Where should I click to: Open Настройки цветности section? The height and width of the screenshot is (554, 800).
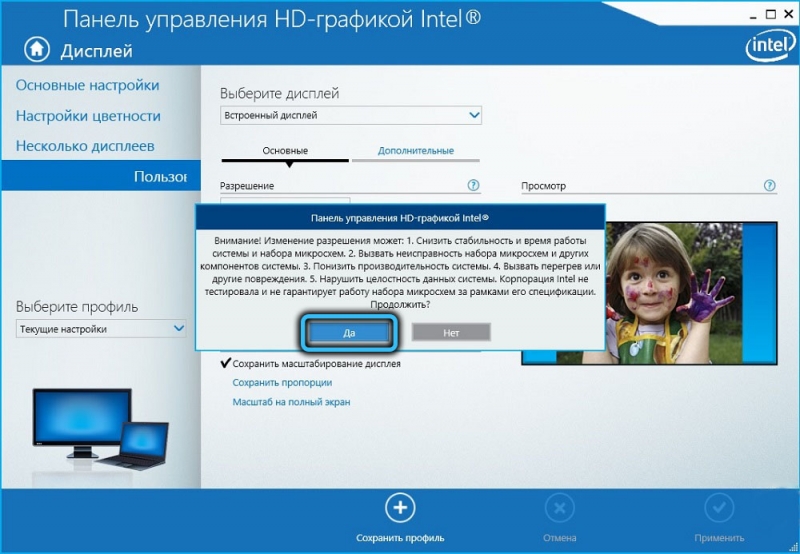(88, 116)
